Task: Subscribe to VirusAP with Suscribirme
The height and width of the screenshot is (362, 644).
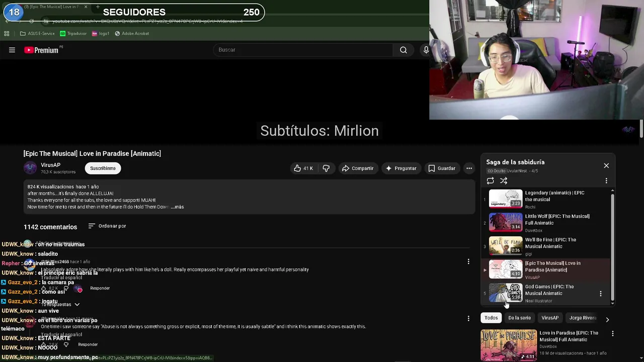Action: [x=103, y=168]
